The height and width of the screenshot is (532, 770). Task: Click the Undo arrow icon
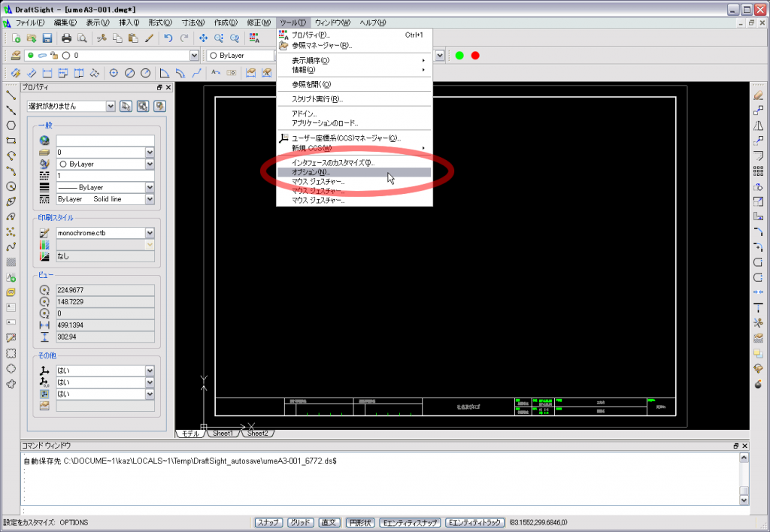[168, 38]
